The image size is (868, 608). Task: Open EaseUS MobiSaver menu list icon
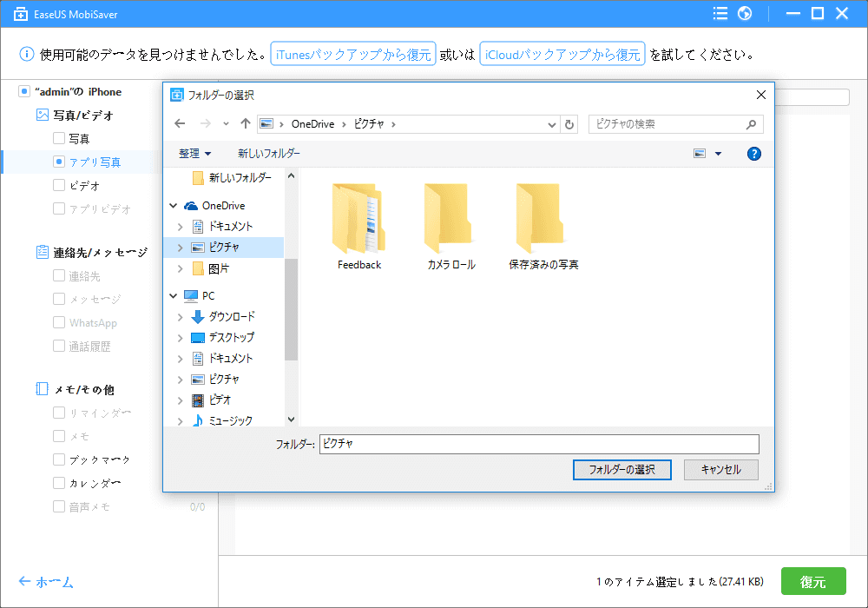[x=720, y=13]
